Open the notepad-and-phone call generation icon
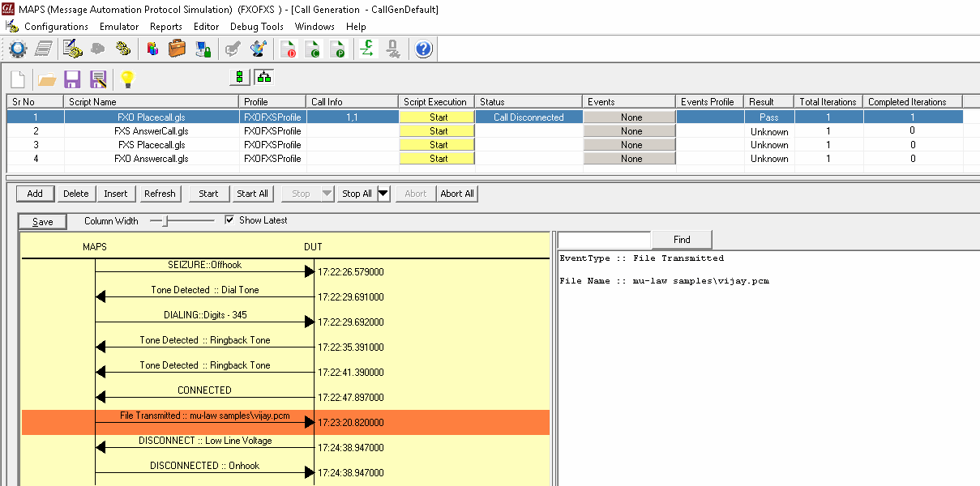The height and width of the screenshot is (486, 980). coord(72,49)
